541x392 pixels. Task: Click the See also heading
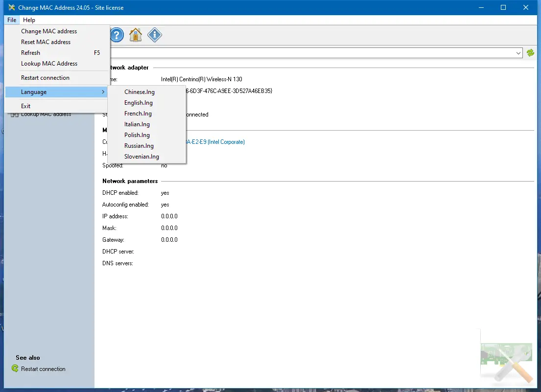27,358
